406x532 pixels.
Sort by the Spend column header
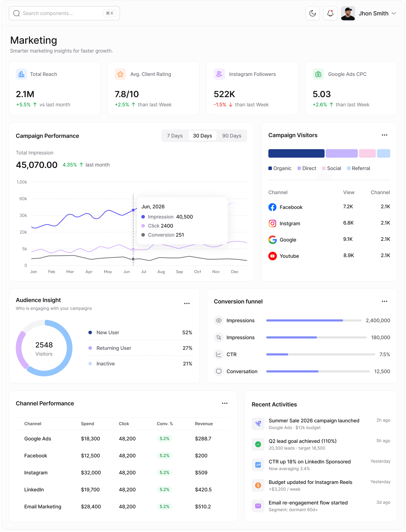[x=87, y=424]
